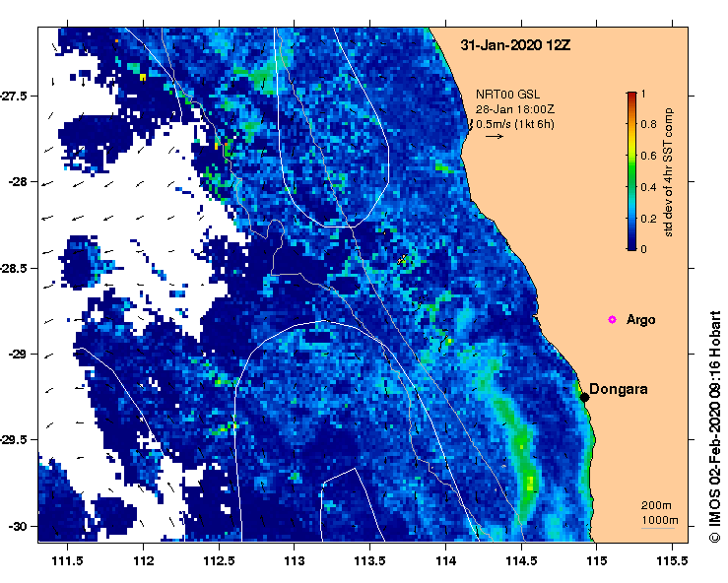Click the '1000m' depth contour label
This screenshot has height=583, width=728.
660,520
